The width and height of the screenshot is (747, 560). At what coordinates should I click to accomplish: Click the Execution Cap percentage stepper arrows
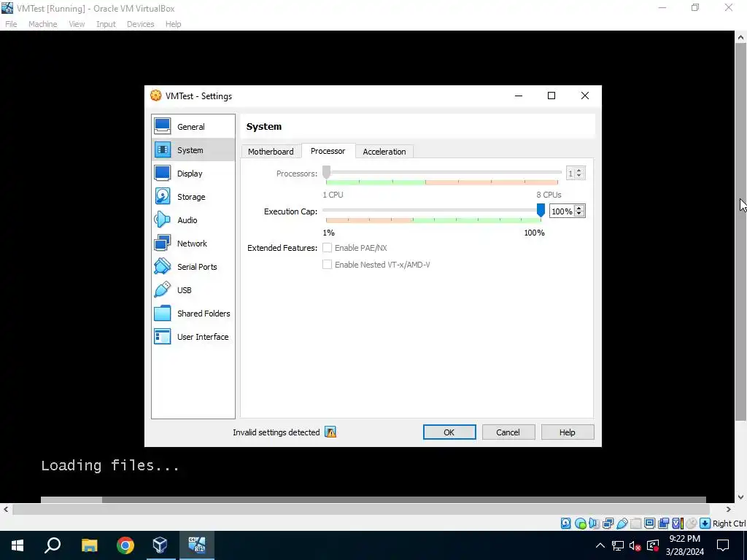point(579,211)
